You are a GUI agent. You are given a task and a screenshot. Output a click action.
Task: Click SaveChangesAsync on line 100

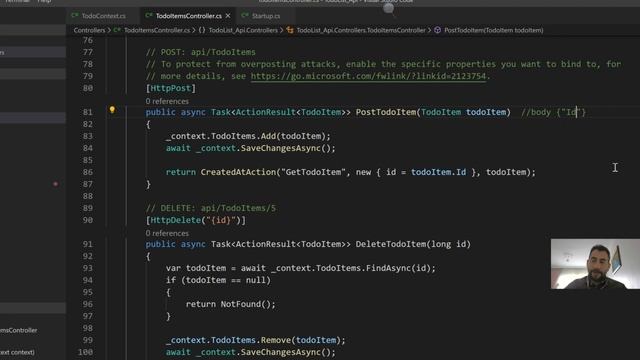point(281,352)
